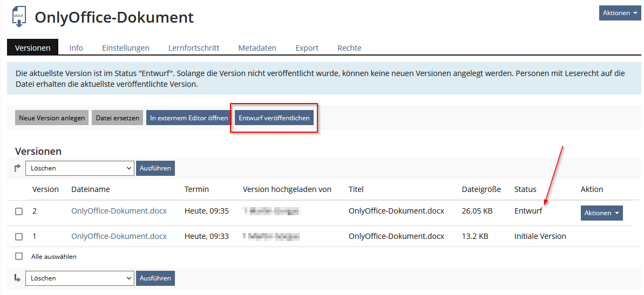
Task: Select the Metadaten tab
Action: (x=257, y=47)
